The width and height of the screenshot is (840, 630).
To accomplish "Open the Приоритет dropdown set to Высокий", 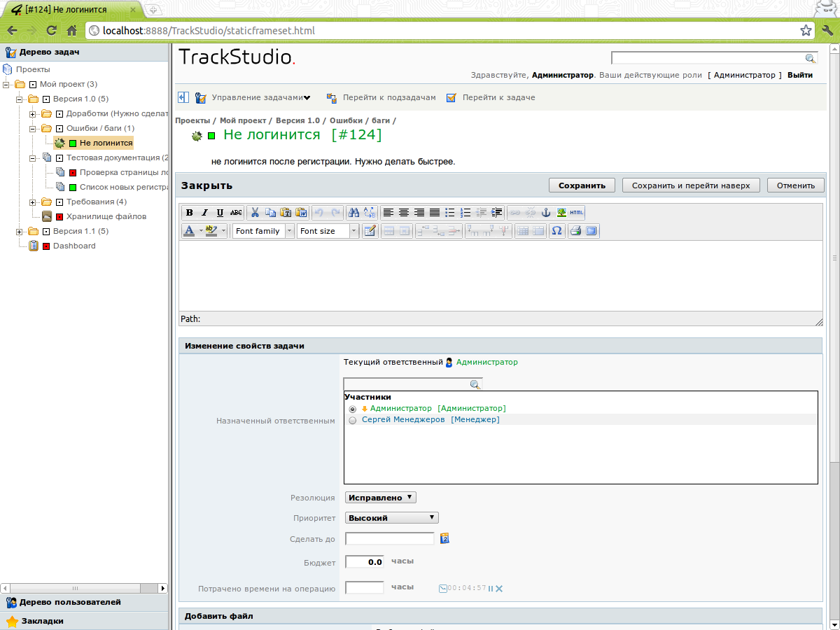I will [x=392, y=518].
